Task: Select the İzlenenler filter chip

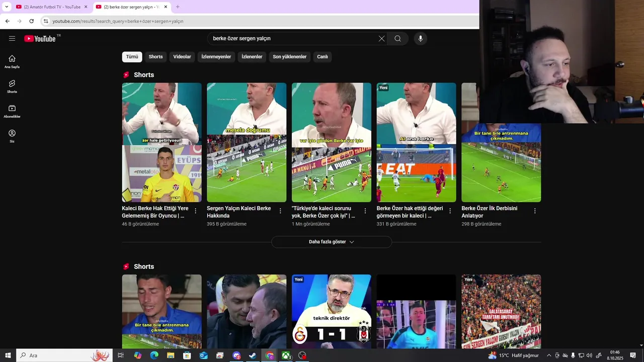Action: 252,57
